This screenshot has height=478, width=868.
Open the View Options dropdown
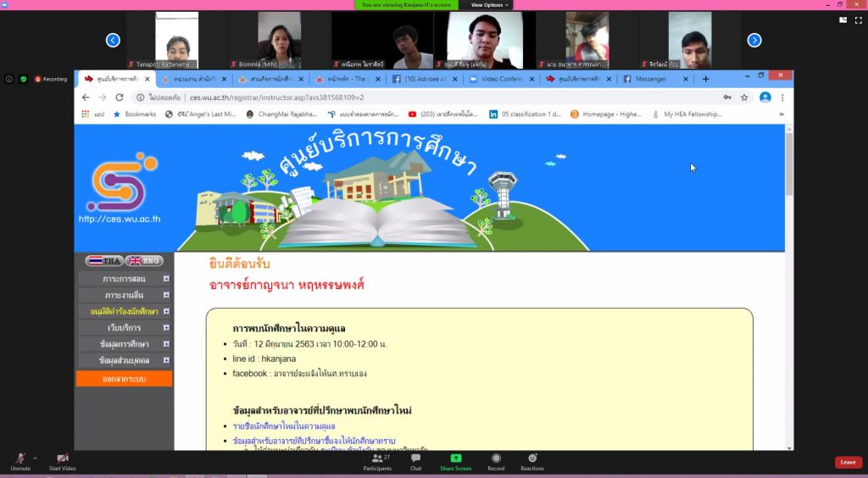491,4
